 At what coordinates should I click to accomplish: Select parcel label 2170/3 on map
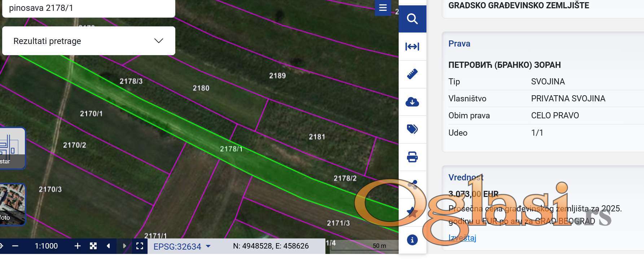(x=50, y=189)
